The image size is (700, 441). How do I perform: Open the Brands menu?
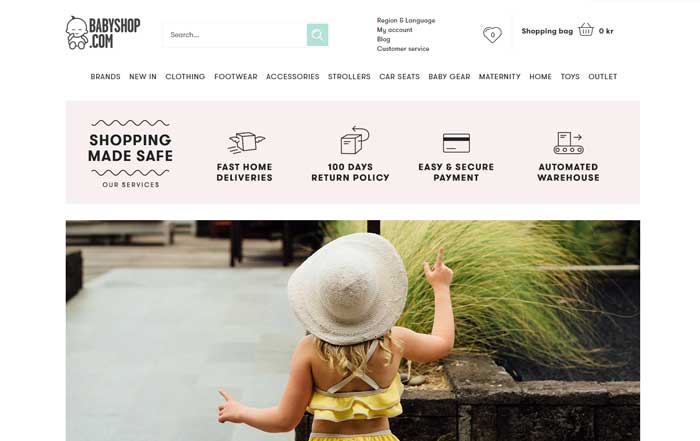click(x=105, y=77)
